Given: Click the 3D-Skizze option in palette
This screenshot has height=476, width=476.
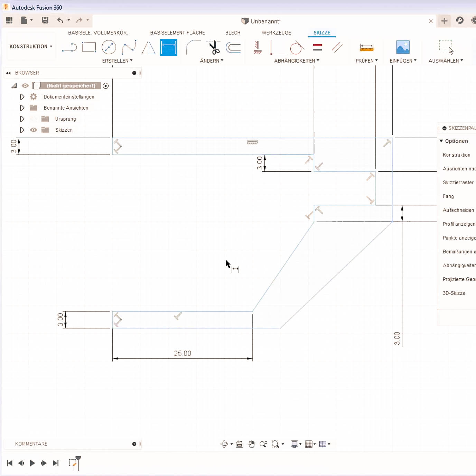Looking at the screenshot, I should [x=454, y=293].
